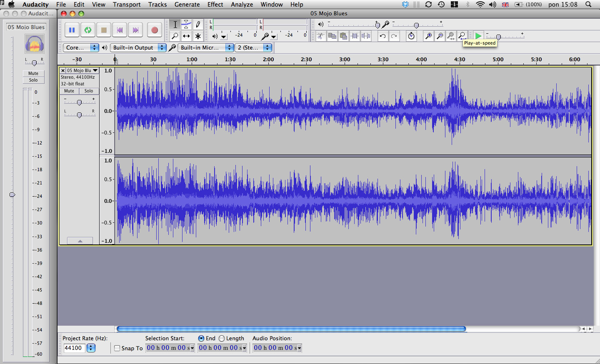Open the 05 Mojo Blues track menu dropdown
This screenshot has width=600, height=364.
point(82,70)
